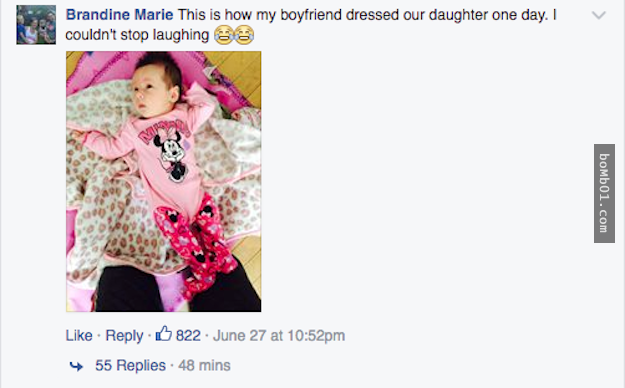The image size is (625, 388).
Task: Click the thumbs-up icon beside 822
Action: [163, 334]
